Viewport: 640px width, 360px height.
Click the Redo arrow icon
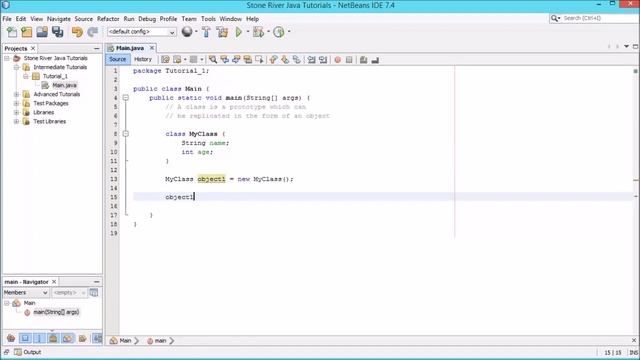(x=93, y=32)
